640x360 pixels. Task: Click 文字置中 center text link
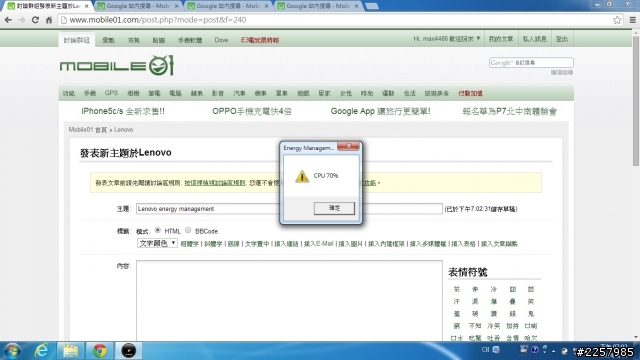click(x=257, y=244)
